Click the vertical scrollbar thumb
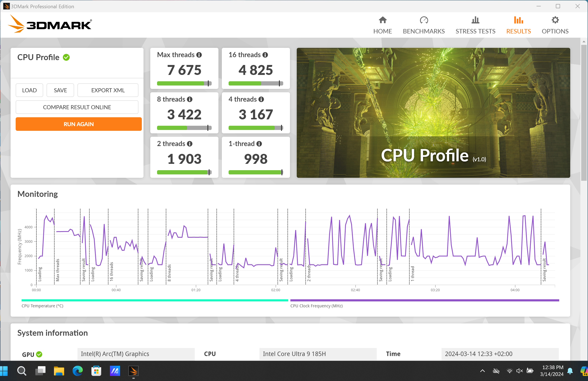 pos(584,112)
